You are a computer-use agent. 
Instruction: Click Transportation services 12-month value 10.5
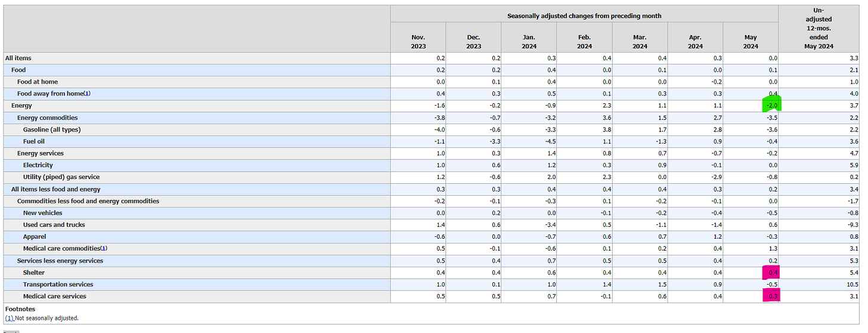[852, 285]
